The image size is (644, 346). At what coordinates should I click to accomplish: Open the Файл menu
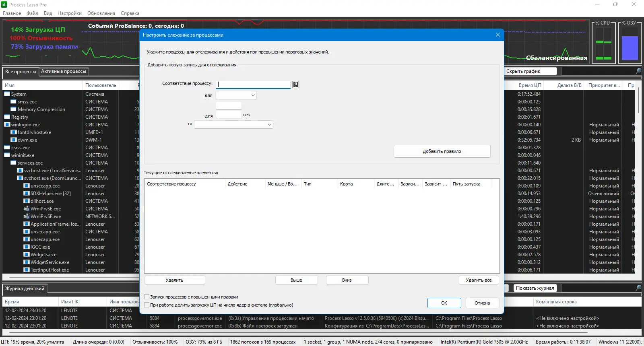click(33, 13)
